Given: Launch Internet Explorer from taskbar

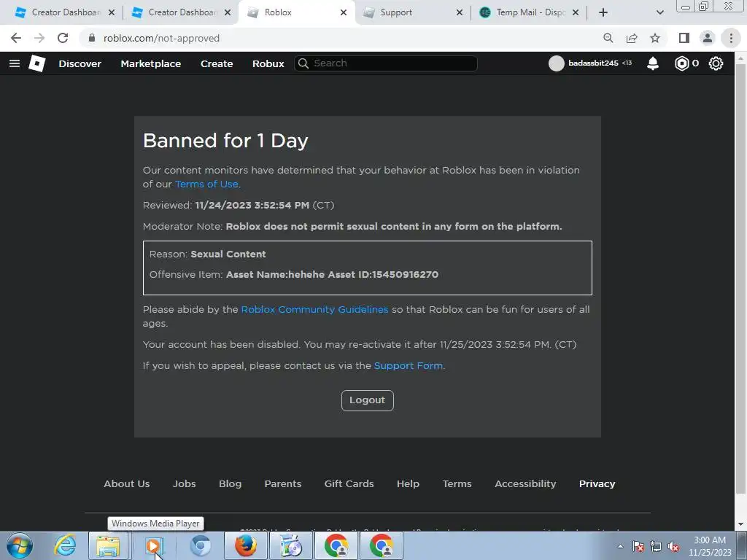Looking at the screenshot, I should pyautogui.click(x=65, y=545).
